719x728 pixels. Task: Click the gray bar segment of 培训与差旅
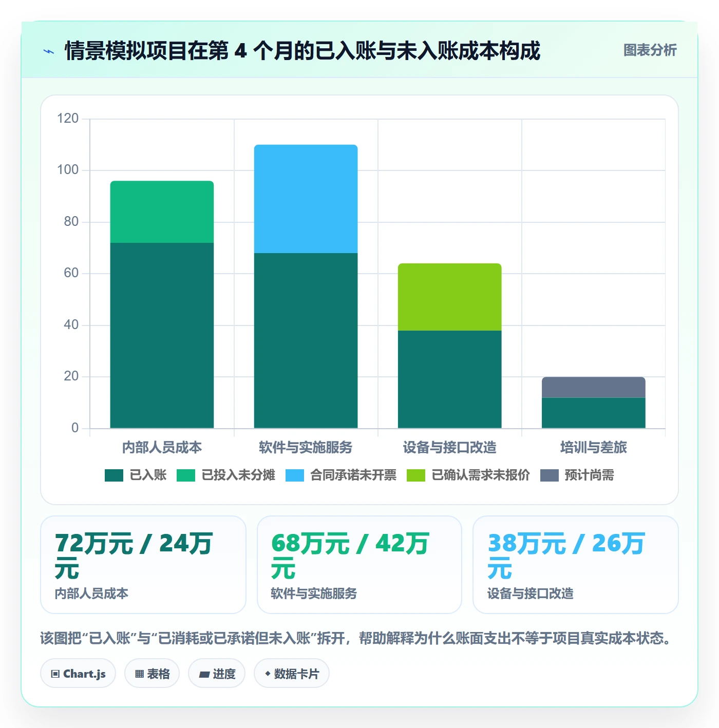pyautogui.click(x=594, y=387)
